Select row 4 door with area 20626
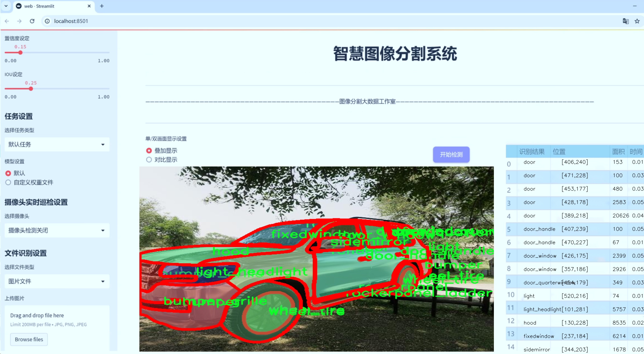The height and width of the screenshot is (354, 644). point(575,216)
